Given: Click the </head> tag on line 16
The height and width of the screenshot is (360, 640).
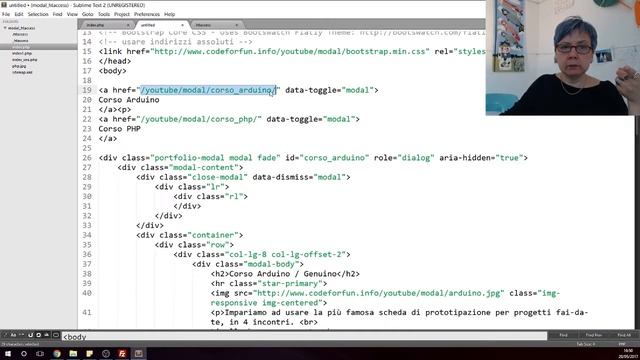Looking at the screenshot, I should (115, 61).
